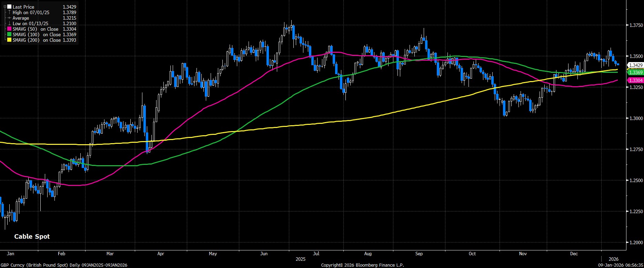Click the 1.3750 level on the price axis
Image resolution: width=644 pixels, height=268 pixels.
point(635,25)
